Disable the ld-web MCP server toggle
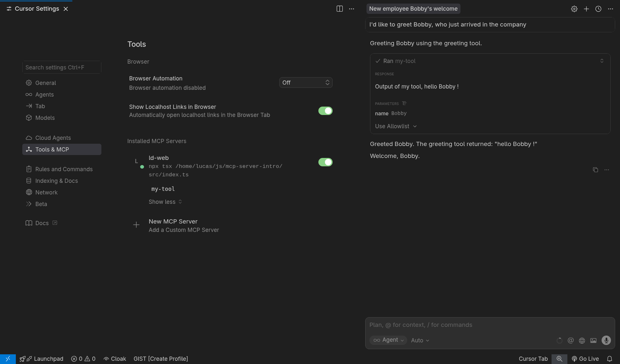This screenshot has width=620, height=364. coord(325,162)
